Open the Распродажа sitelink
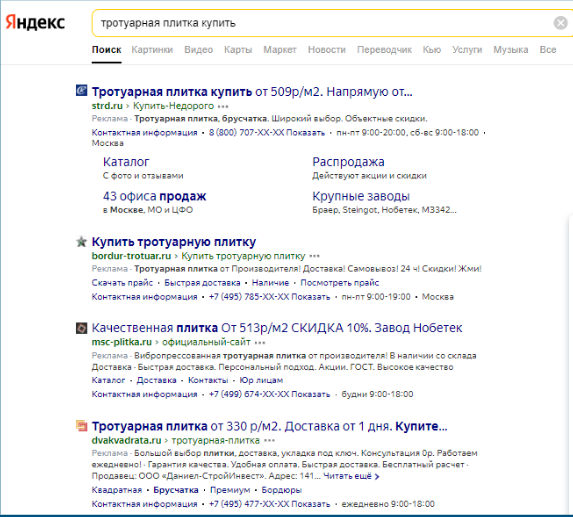The height and width of the screenshot is (517, 573). click(x=348, y=162)
